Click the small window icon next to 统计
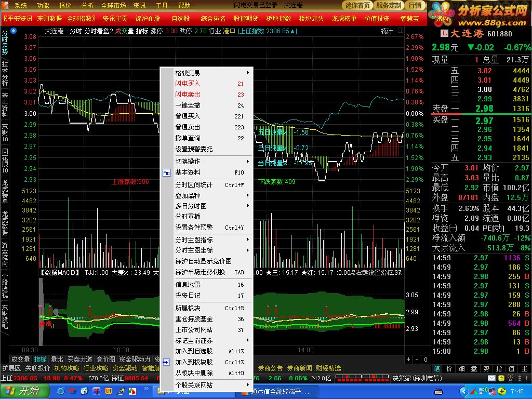Screen dimensions: 532x399 pyautogui.click(x=401, y=31)
